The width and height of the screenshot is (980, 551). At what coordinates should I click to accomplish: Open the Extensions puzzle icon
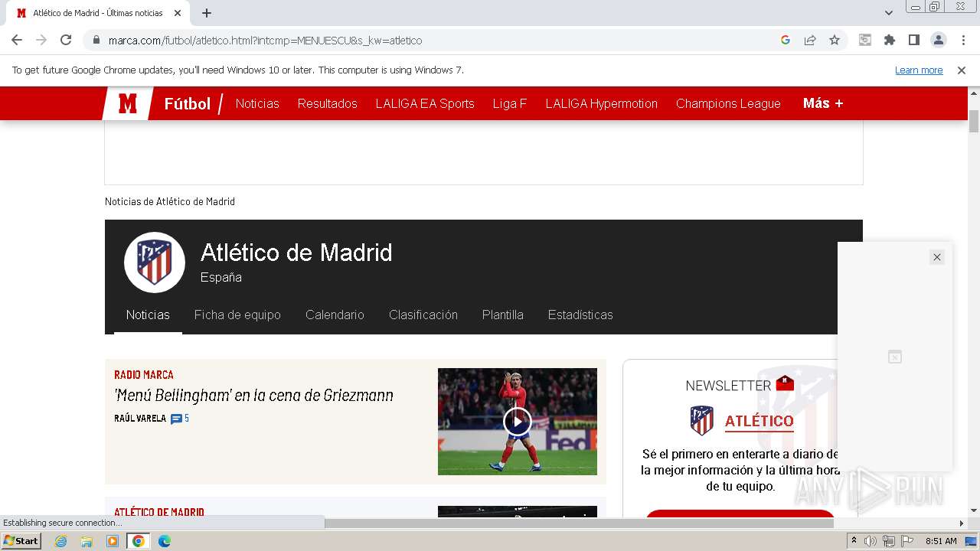pos(890,40)
